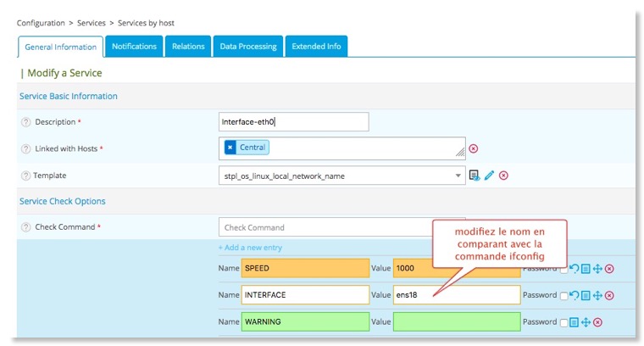
Task: Click the pencil edit icon beside Template
Action: 489,176
